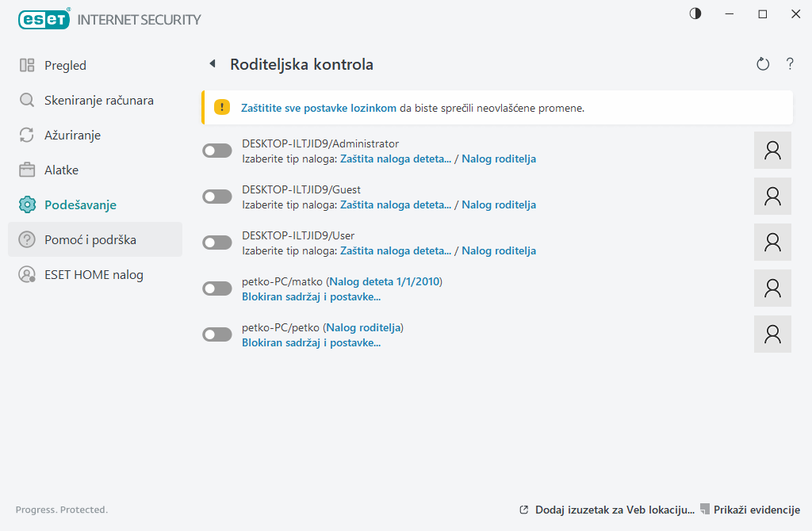The image size is (812, 531).
Task: Turn on protection for petko-PC/matko
Action: [216, 288]
